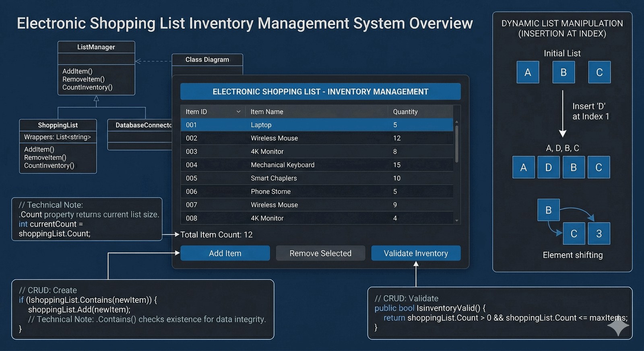Click the ShoppingList class header
Image resolution: width=644 pixels, height=351 pixels.
click(58, 125)
